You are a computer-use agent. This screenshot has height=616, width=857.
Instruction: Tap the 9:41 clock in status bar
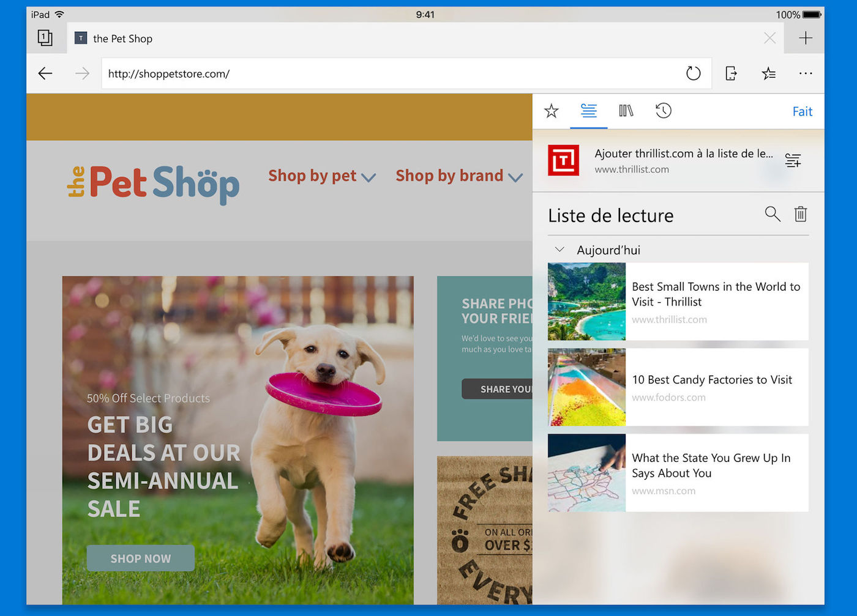tap(425, 15)
